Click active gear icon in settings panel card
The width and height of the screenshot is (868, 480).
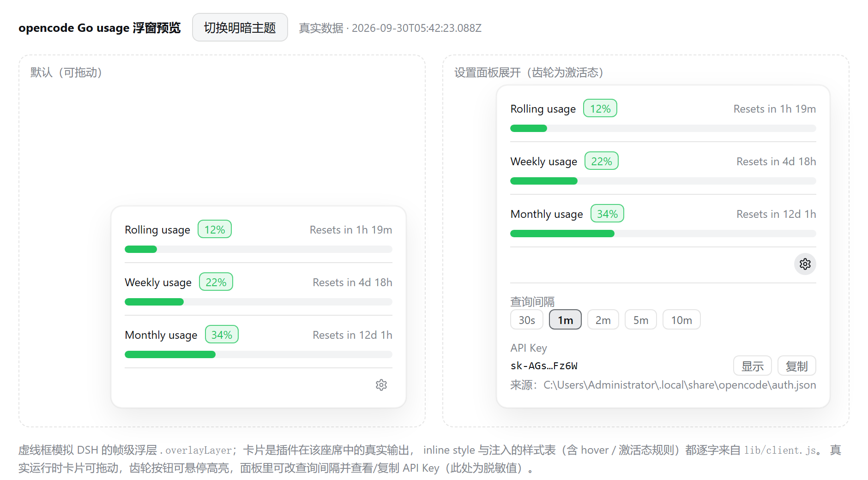tap(805, 264)
